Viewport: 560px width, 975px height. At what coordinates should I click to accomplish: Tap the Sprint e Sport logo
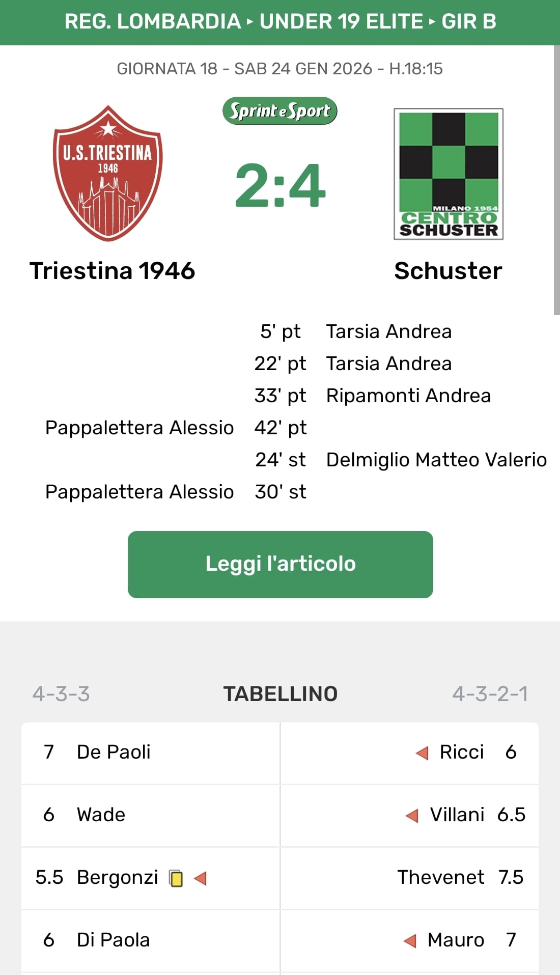point(279,110)
